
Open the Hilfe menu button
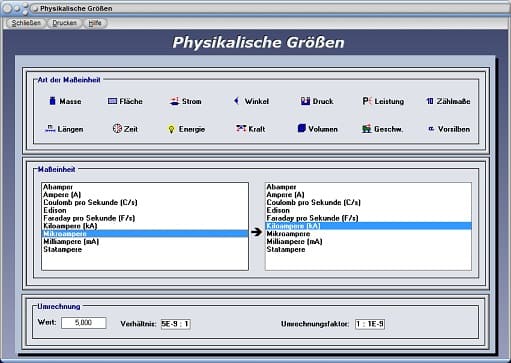[95, 23]
